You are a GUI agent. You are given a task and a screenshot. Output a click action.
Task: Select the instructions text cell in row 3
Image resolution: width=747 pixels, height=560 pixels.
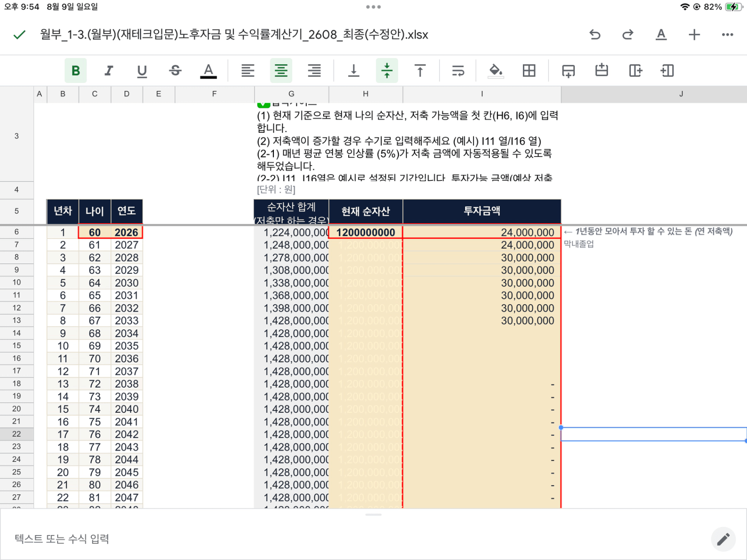point(408,142)
